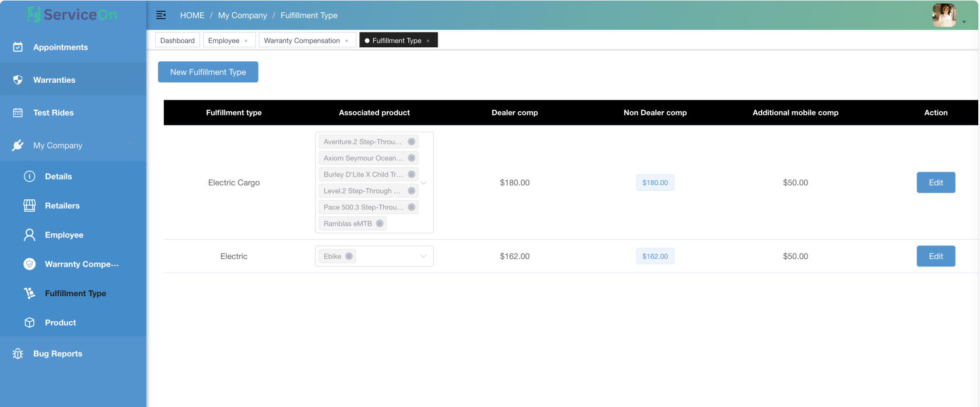This screenshot has height=407, width=980.
Task: Click the Bug Reports bug icon
Action: tap(18, 353)
